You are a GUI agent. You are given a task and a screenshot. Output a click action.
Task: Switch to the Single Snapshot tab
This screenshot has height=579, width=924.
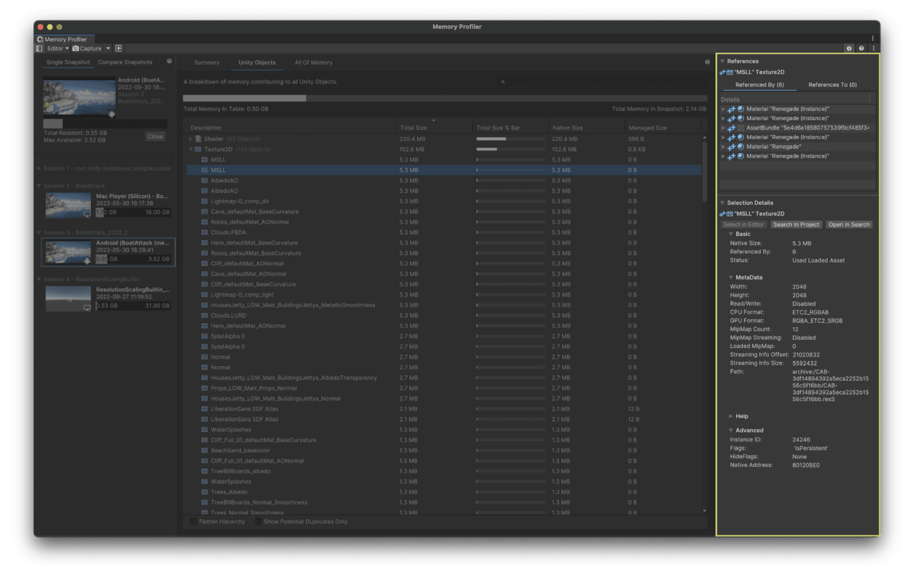coord(68,62)
